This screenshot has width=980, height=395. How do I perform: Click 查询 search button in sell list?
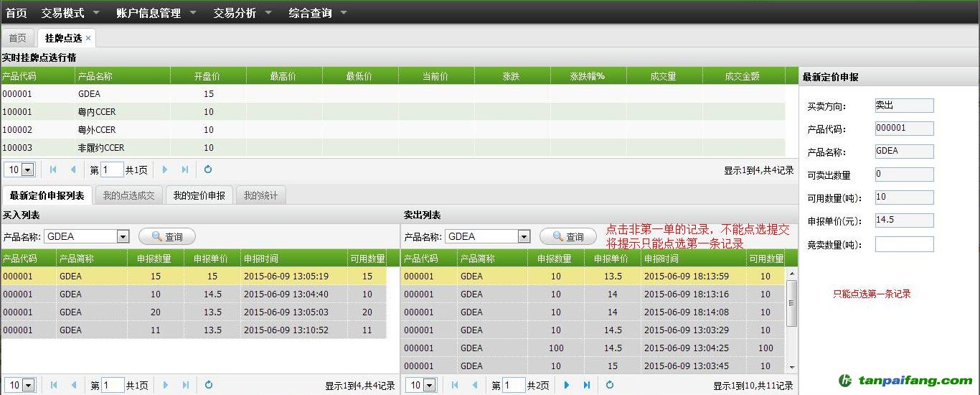click(568, 236)
